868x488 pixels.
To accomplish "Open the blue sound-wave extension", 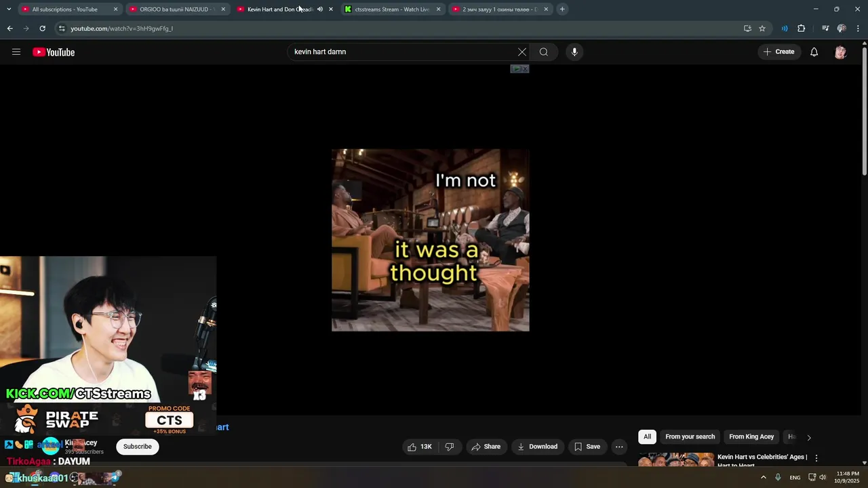I will pyautogui.click(x=785, y=28).
